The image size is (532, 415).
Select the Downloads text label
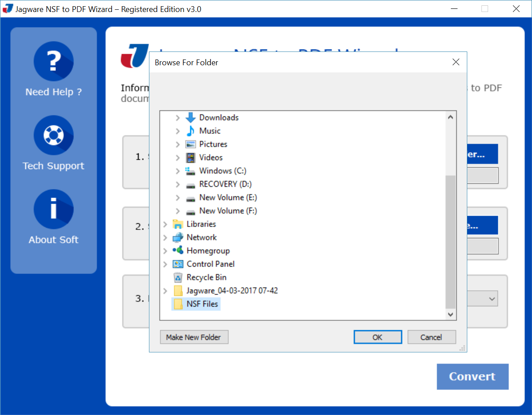(219, 118)
